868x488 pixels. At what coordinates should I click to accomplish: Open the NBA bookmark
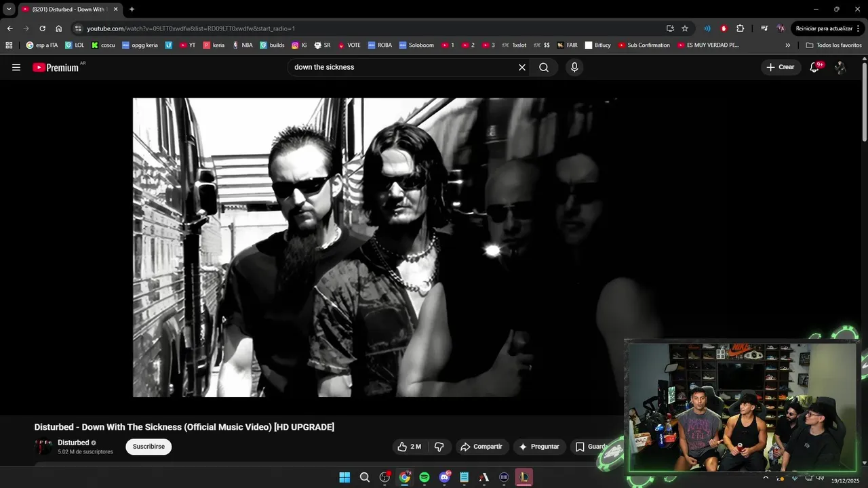coord(242,45)
